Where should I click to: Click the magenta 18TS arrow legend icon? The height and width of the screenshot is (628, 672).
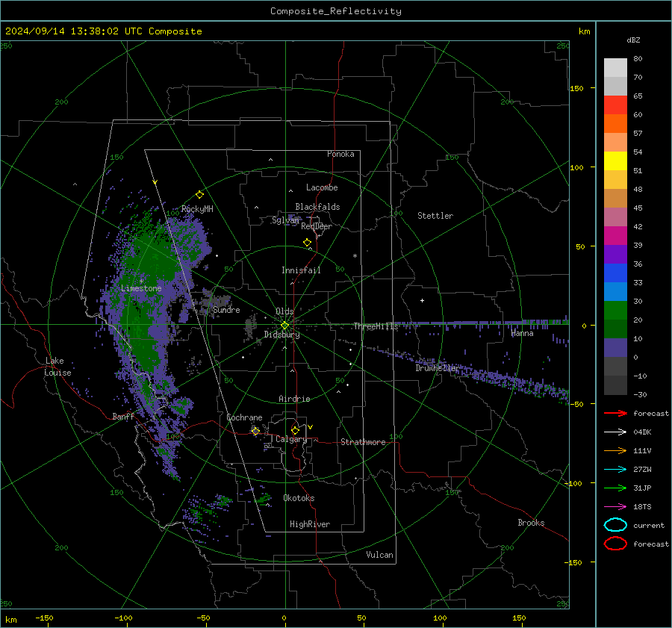point(615,507)
